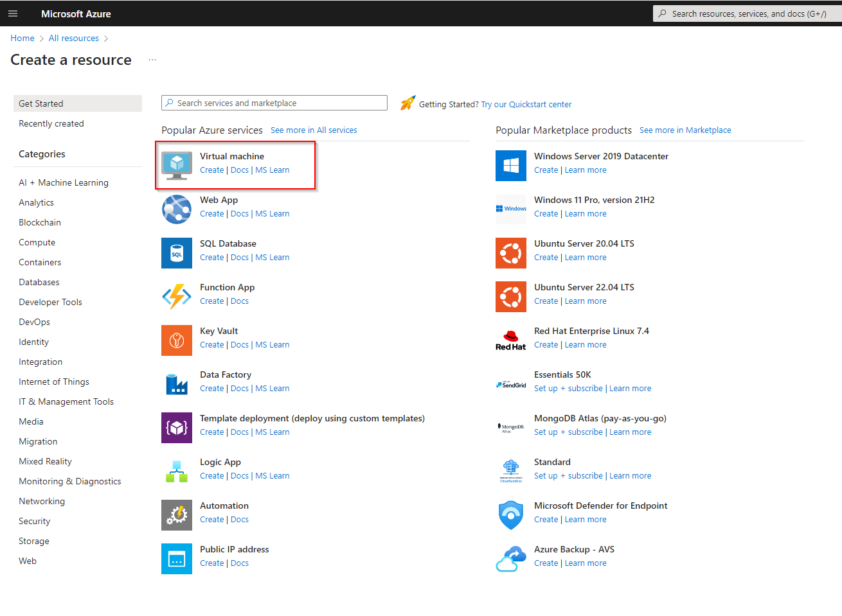The width and height of the screenshot is (842, 616).
Task: Select the Networking category
Action: (41, 501)
